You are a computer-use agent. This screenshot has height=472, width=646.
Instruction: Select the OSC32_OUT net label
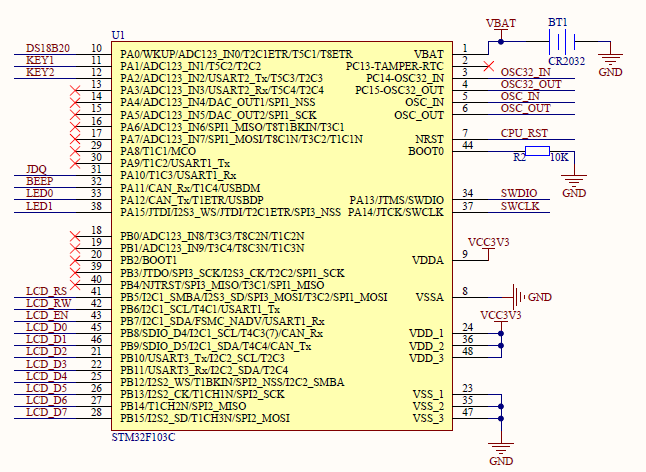(x=531, y=84)
